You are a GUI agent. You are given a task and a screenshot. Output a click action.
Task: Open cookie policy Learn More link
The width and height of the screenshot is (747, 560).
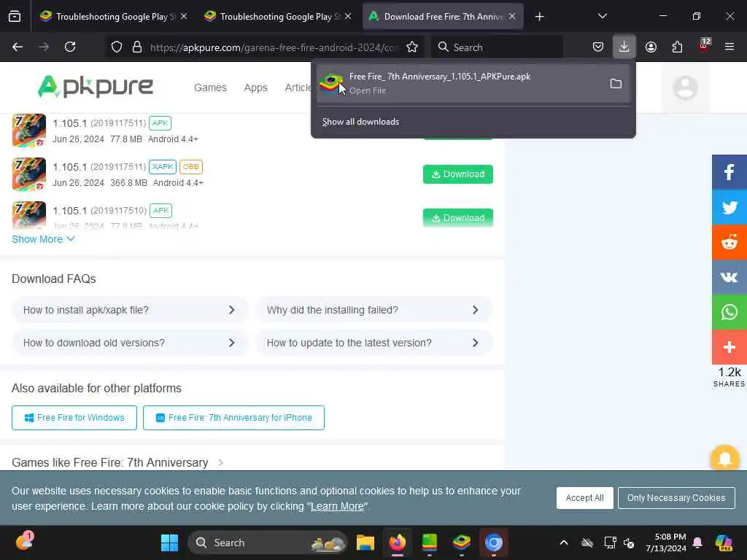pyautogui.click(x=337, y=506)
